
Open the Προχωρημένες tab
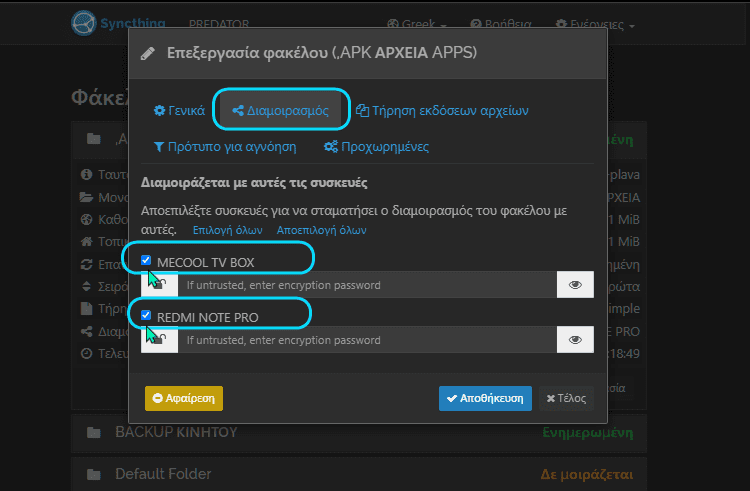(376, 147)
